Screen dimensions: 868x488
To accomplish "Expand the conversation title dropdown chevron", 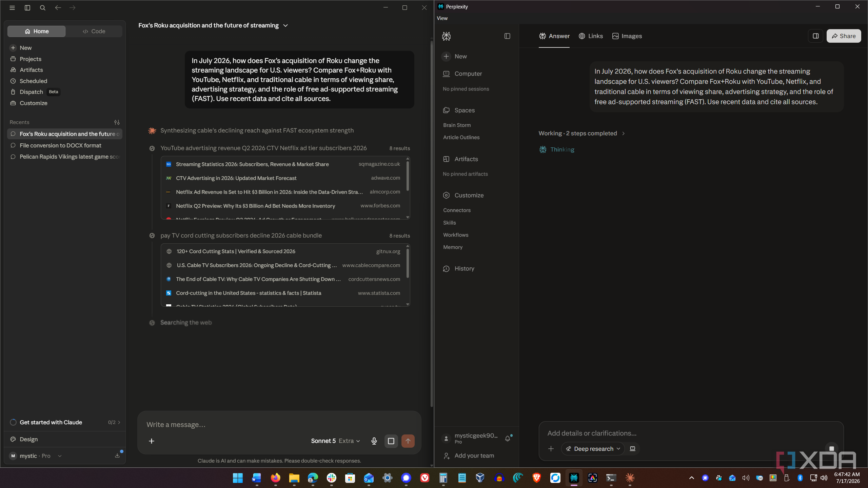I will click(285, 26).
